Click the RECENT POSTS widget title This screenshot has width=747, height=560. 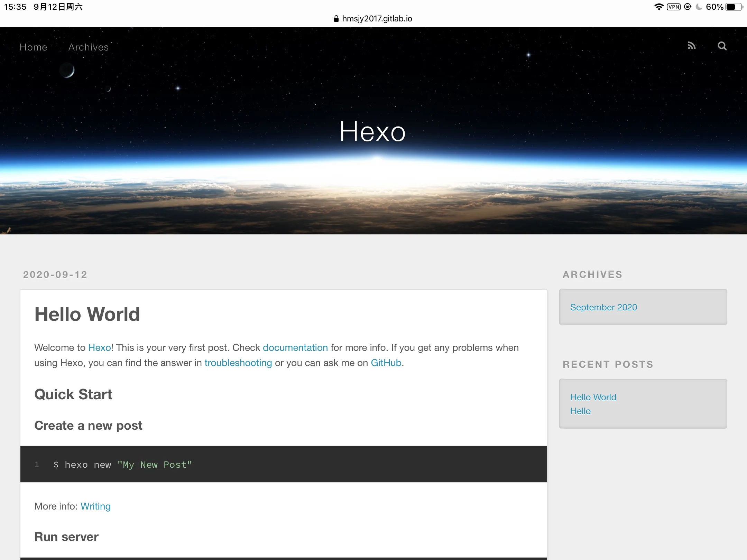[x=608, y=364]
